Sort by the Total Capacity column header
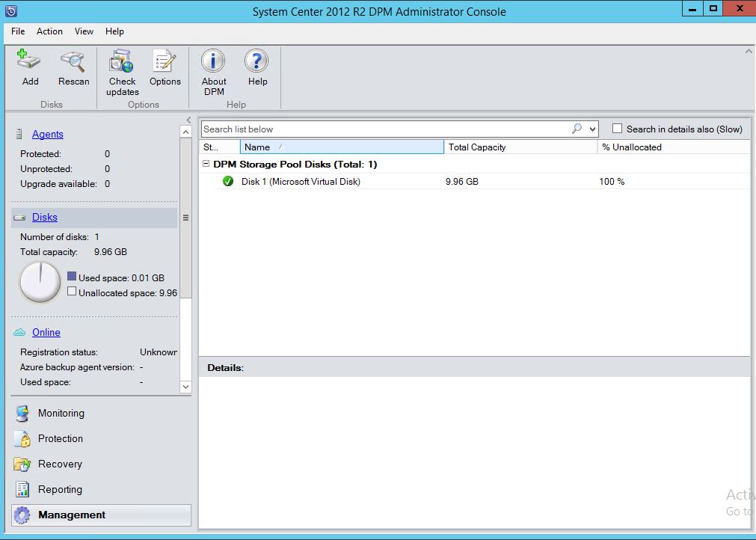Screen dimensions: 756x540 (x=520, y=147)
